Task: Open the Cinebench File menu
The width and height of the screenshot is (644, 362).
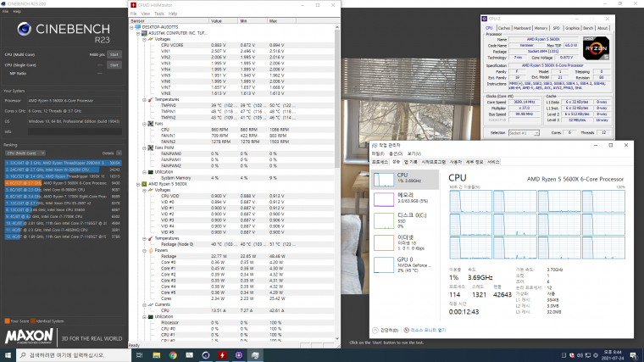Action: point(5,12)
